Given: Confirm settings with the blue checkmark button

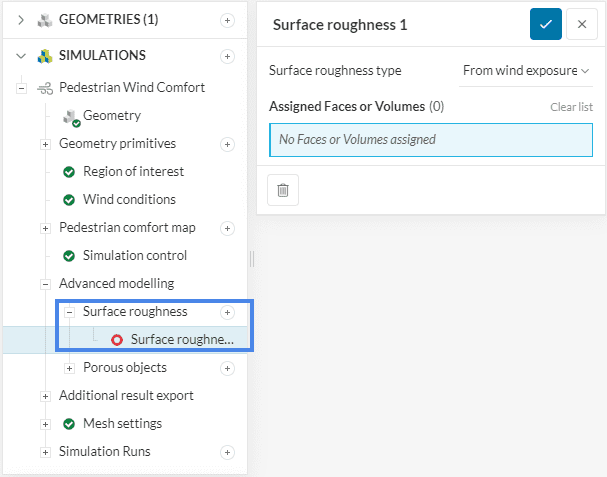Looking at the screenshot, I should pos(545,24).
